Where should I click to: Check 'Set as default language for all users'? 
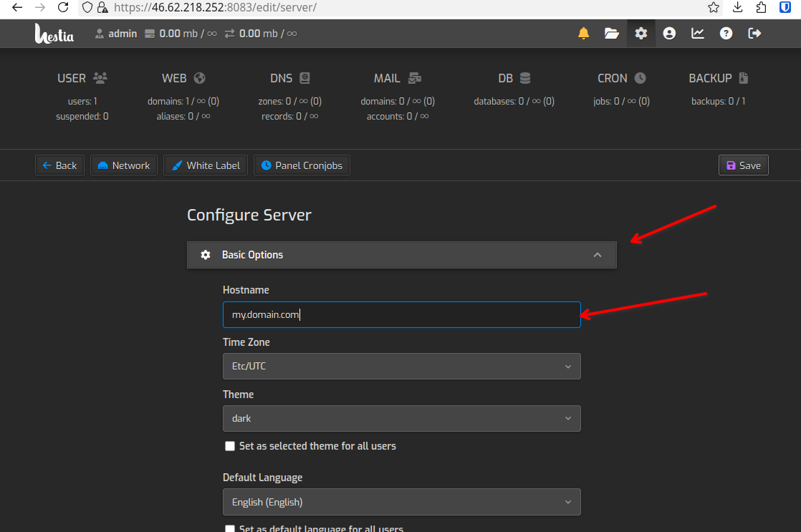pos(230,528)
